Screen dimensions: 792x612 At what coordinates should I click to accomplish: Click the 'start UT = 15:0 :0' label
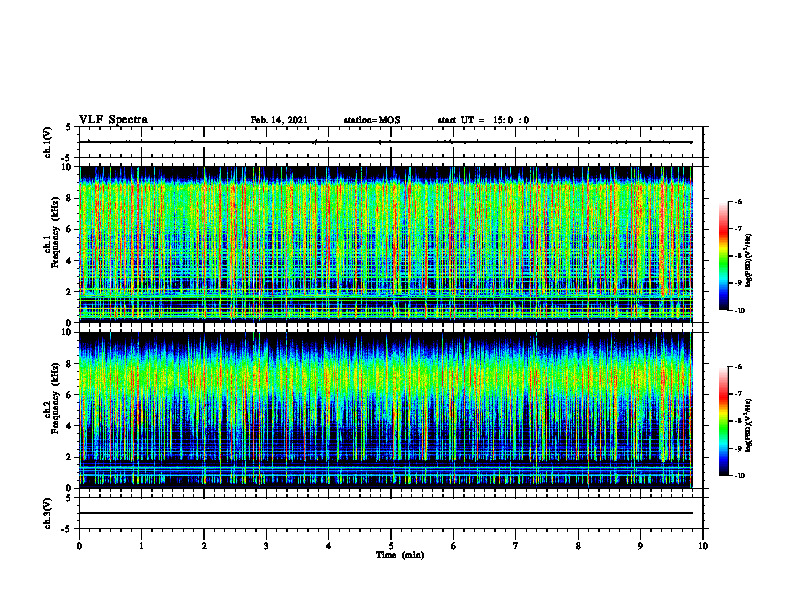(483, 120)
